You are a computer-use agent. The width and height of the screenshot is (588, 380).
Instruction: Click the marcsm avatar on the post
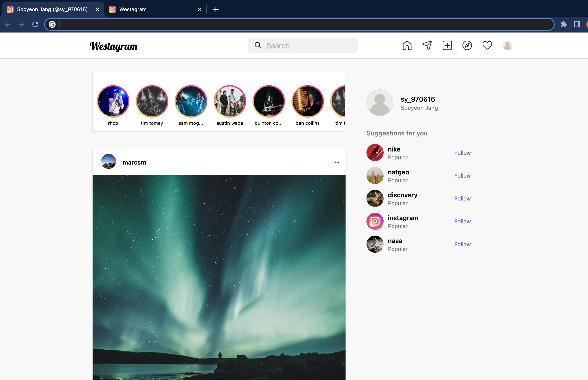108,161
